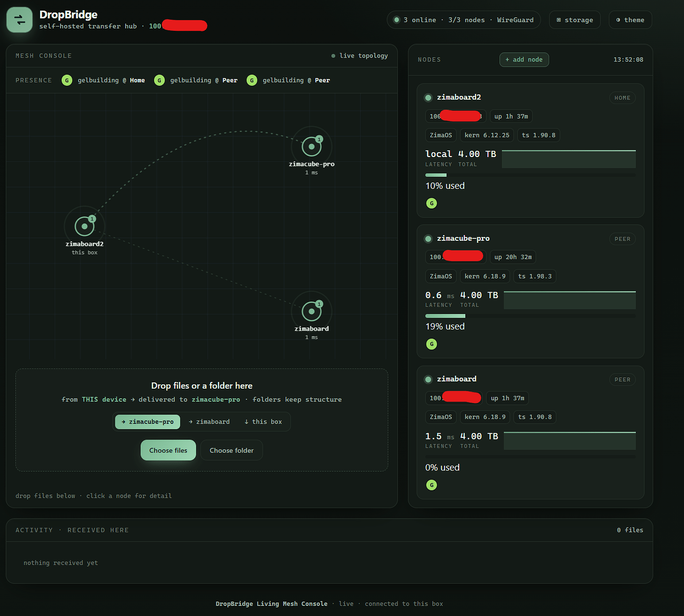Open the zimacube-pro node card
The image size is (684, 616).
[530, 291]
